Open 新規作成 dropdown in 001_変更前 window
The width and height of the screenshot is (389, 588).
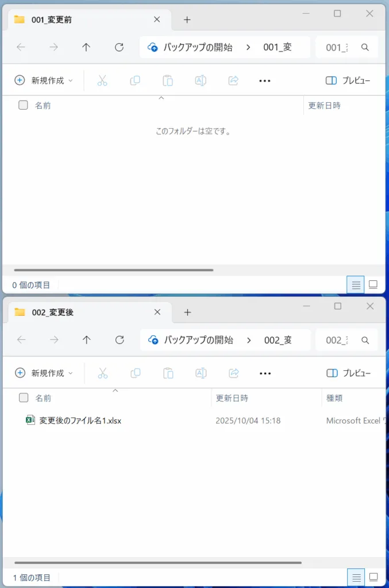(44, 80)
